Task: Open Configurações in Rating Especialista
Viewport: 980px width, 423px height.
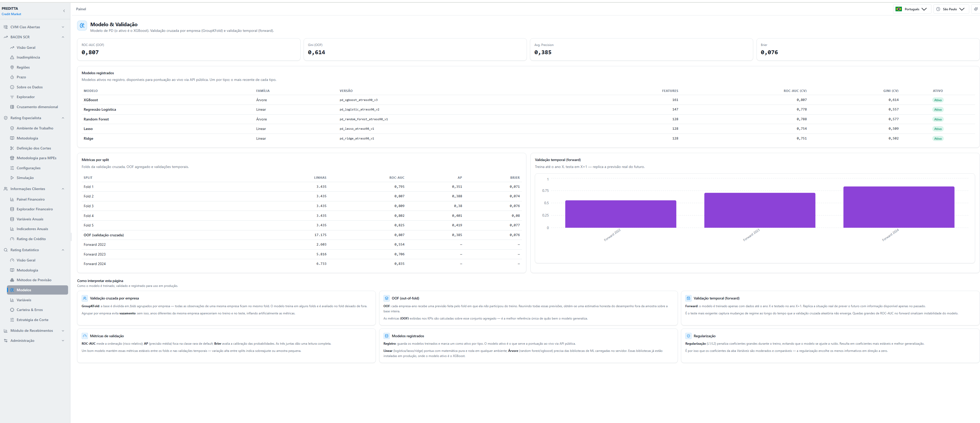Action: click(37, 168)
